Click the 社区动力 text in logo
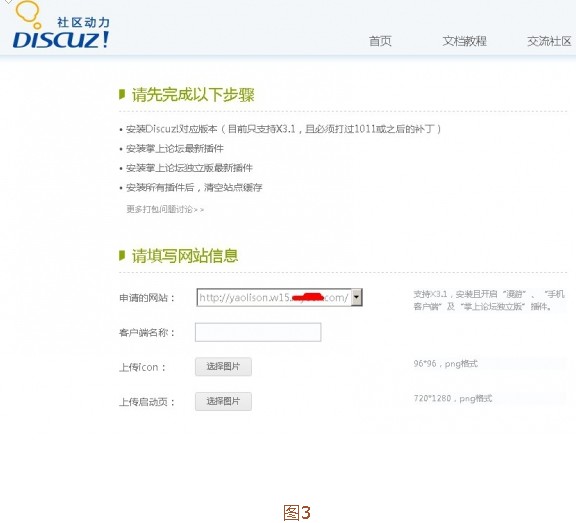Screen dimensions: 576x523 pos(83,22)
